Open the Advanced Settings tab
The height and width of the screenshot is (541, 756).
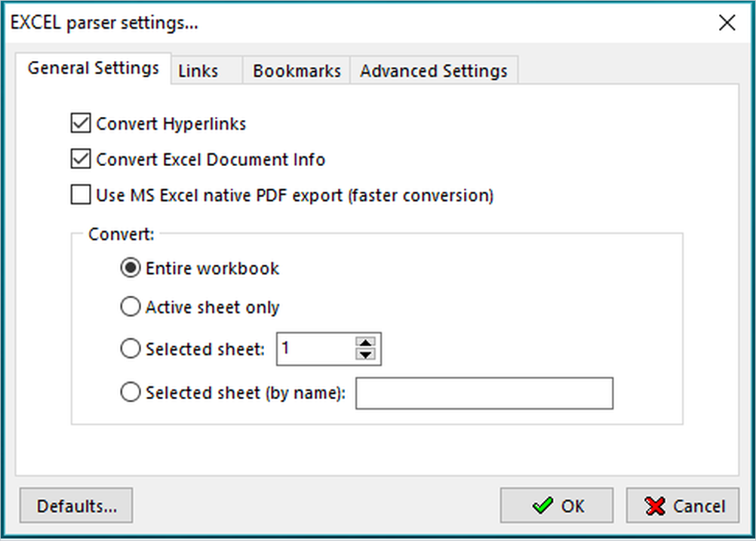tap(434, 70)
